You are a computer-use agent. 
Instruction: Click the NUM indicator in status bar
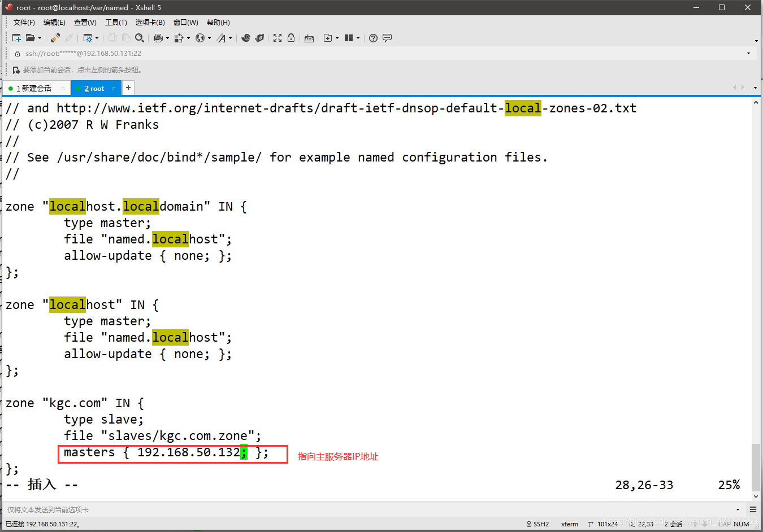[742, 524]
